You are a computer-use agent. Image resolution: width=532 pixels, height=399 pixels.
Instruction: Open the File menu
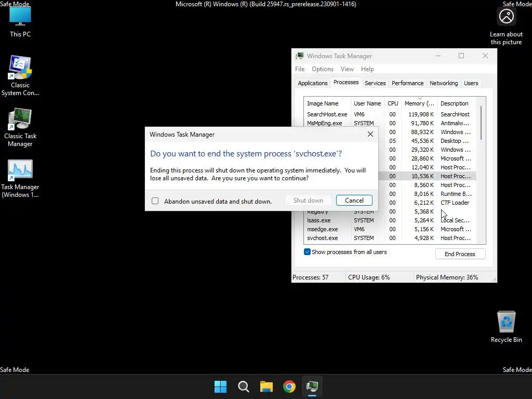pyautogui.click(x=300, y=69)
